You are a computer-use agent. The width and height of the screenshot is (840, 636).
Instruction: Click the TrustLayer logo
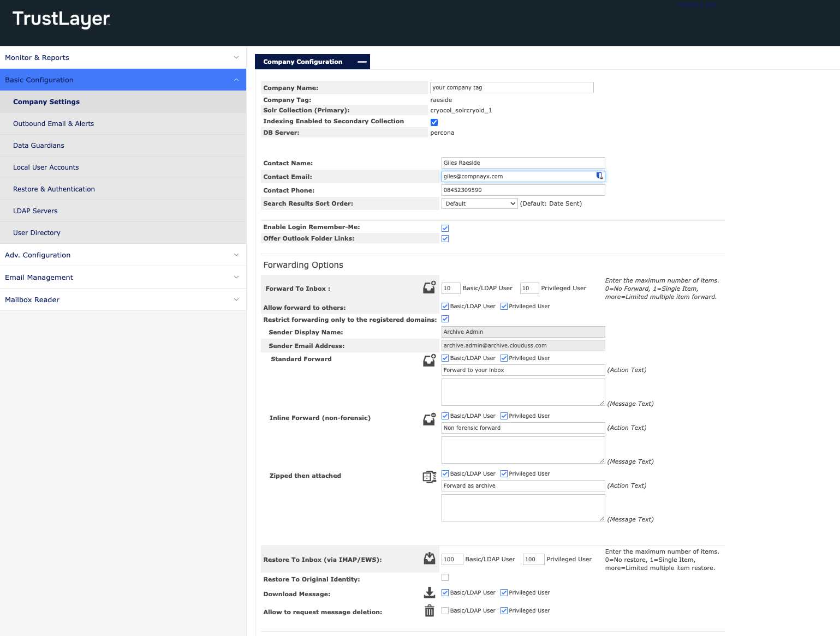(61, 19)
